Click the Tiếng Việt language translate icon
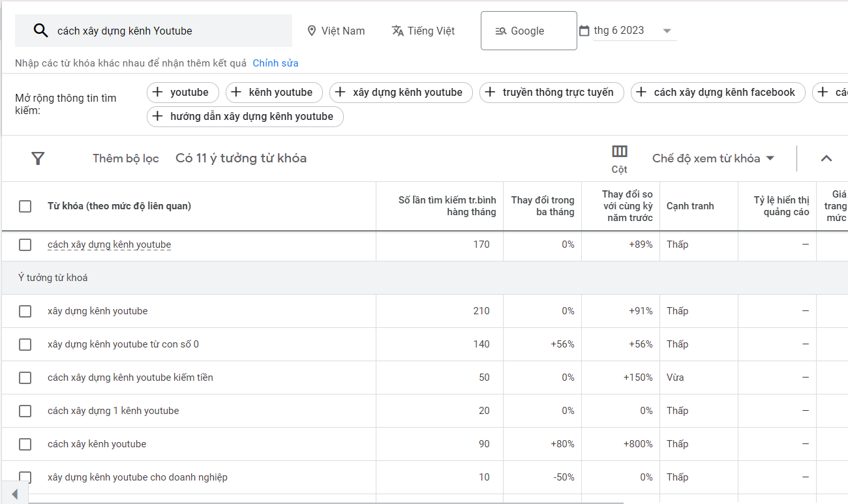 pos(397,31)
